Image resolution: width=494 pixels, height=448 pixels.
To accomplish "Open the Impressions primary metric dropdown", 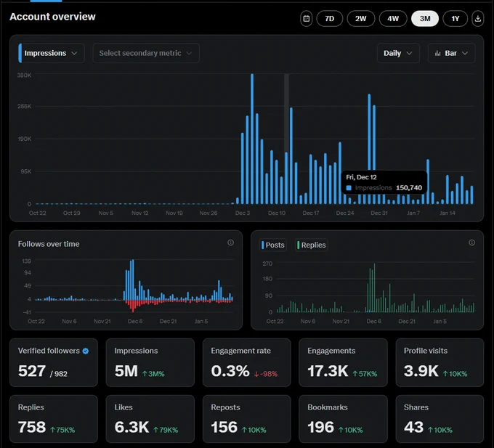I will click(x=52, y=53).
